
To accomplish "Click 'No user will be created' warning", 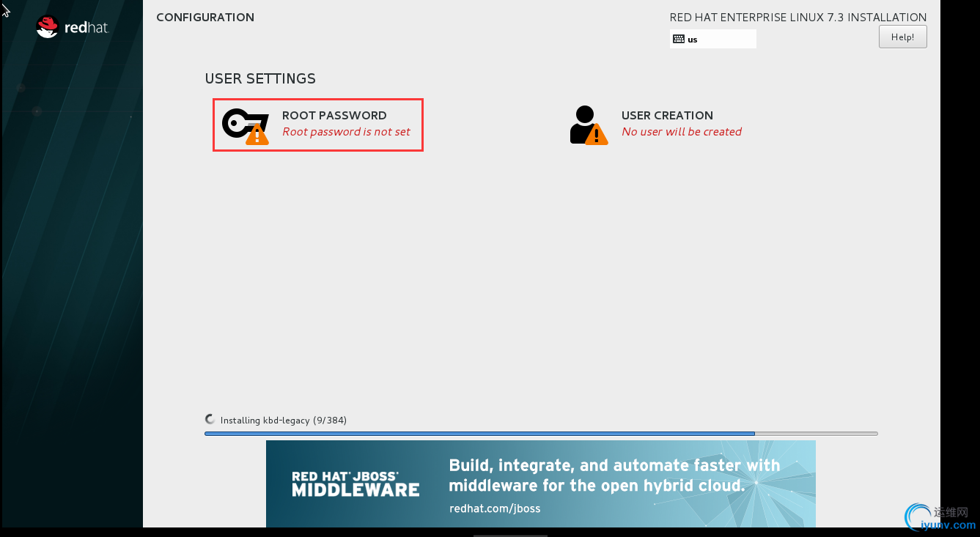I will 682,132.
